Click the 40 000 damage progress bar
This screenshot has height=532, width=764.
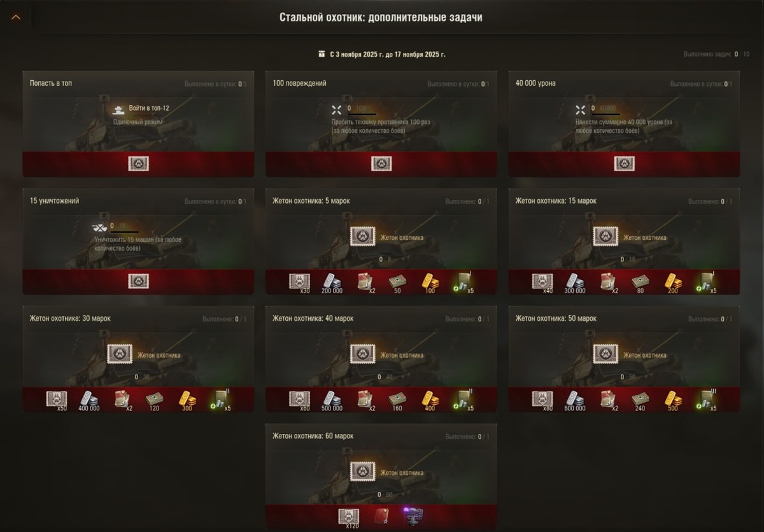point(605,115)
